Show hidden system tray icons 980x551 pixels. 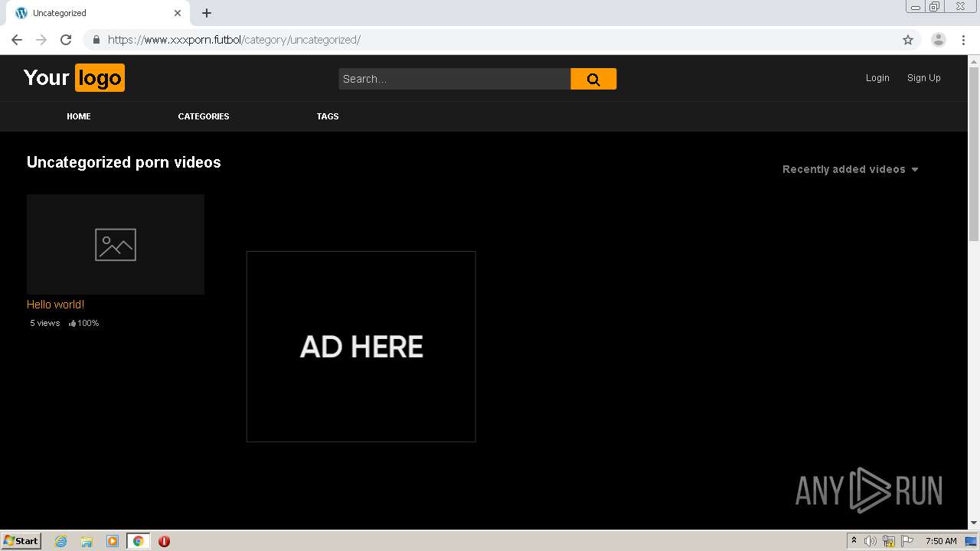click(x=854, y=540)
